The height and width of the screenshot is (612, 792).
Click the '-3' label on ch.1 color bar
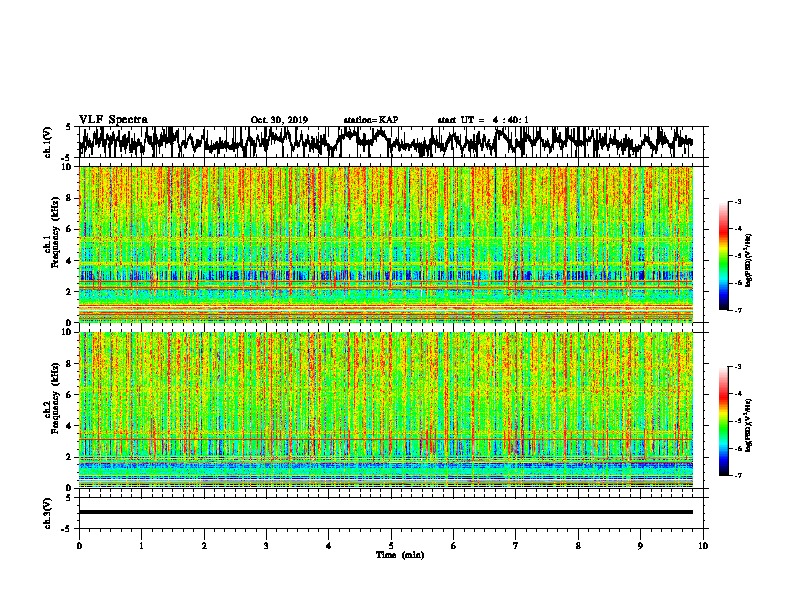pos(737,202)
